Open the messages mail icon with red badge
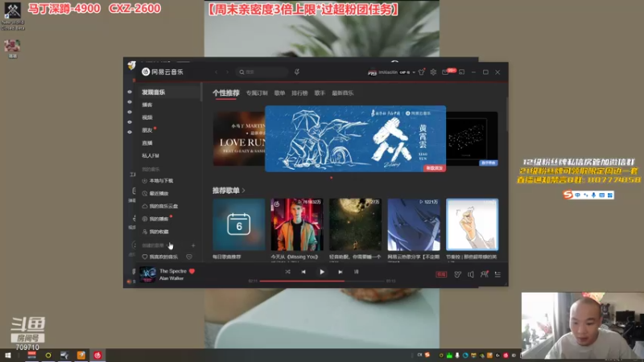644x362 pixels. point(446,72)
